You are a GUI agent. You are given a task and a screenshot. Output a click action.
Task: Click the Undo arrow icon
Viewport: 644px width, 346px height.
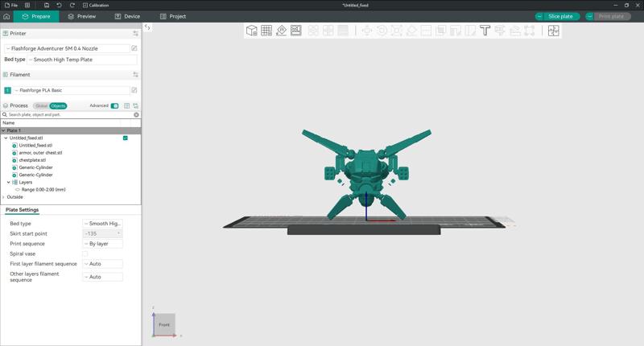click(59, 6)
